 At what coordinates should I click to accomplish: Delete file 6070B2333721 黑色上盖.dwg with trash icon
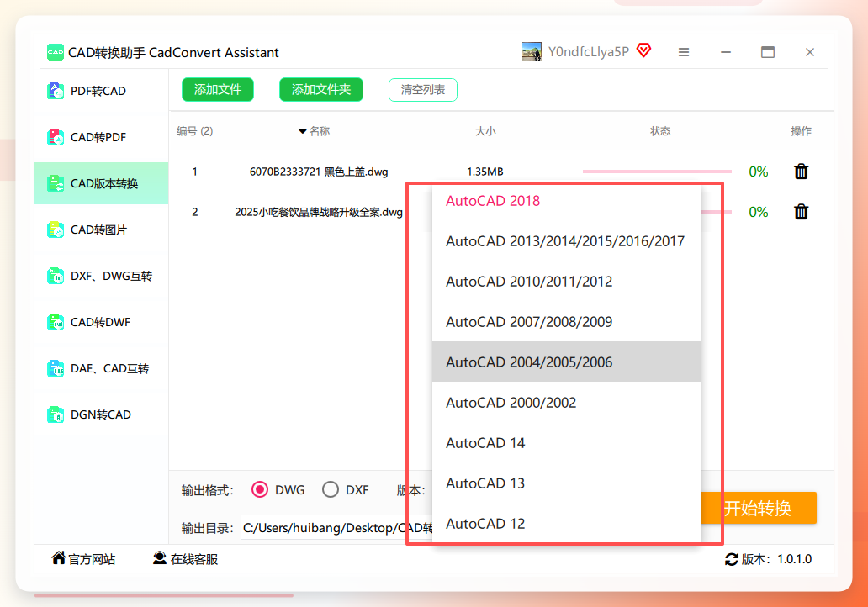pos(801,172)
